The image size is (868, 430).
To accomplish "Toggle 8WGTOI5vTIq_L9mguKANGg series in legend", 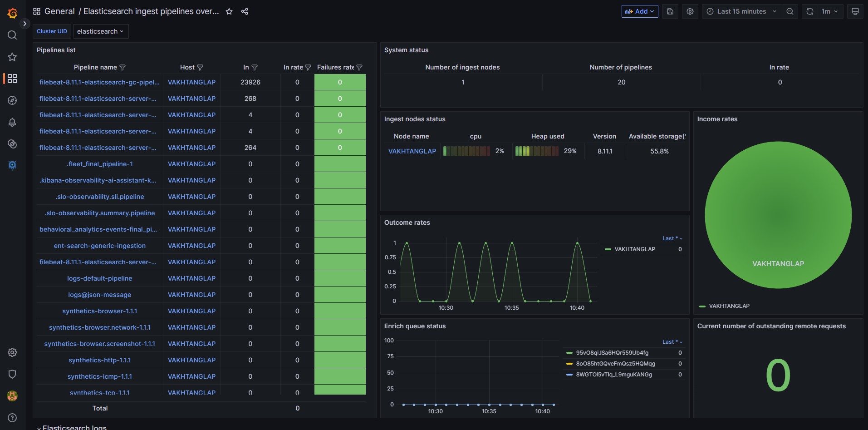I will (x=614, y=375).
